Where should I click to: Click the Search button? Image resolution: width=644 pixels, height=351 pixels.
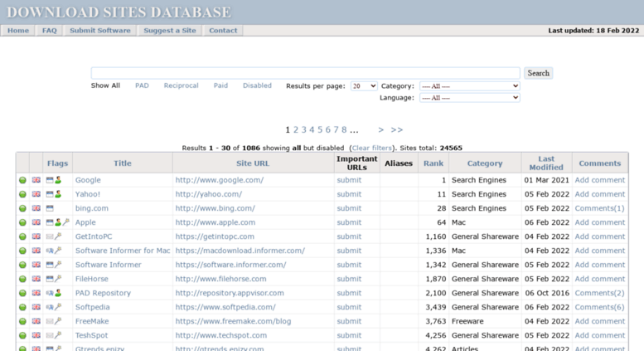click(x=538, y=73)
